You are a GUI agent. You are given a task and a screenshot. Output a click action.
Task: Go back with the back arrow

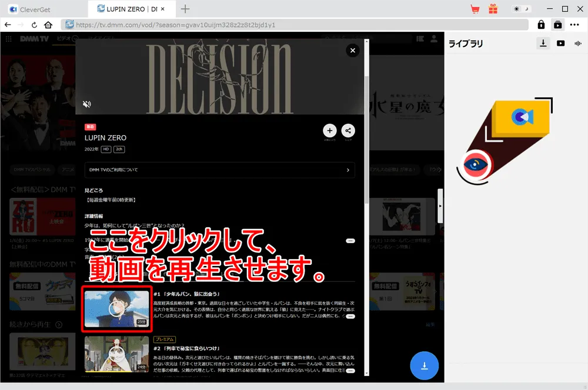pyautogui.click(x=8, y=25)
